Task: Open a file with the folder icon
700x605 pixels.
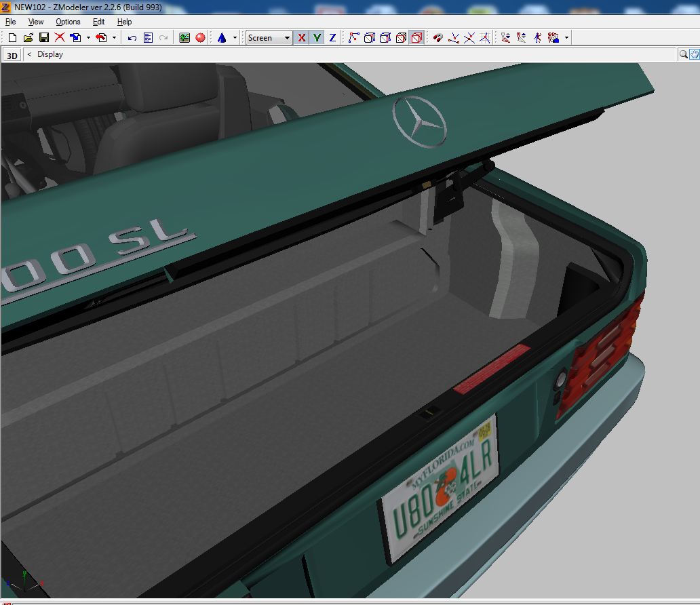Action: 28,38
